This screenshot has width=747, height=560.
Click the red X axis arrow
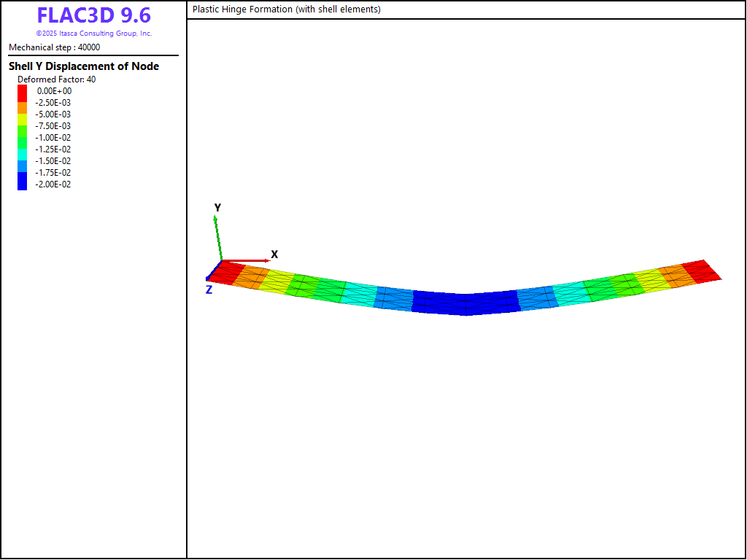coord(247,260)
